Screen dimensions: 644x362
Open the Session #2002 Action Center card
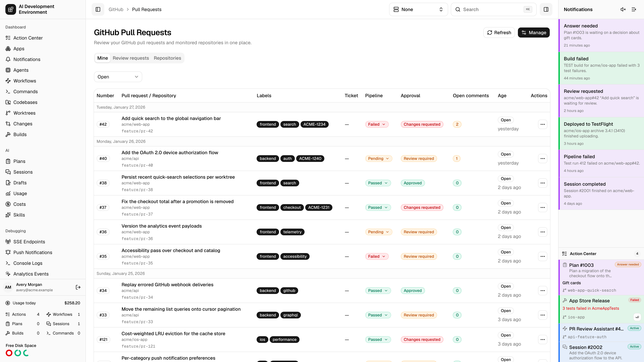coord(601,352)
